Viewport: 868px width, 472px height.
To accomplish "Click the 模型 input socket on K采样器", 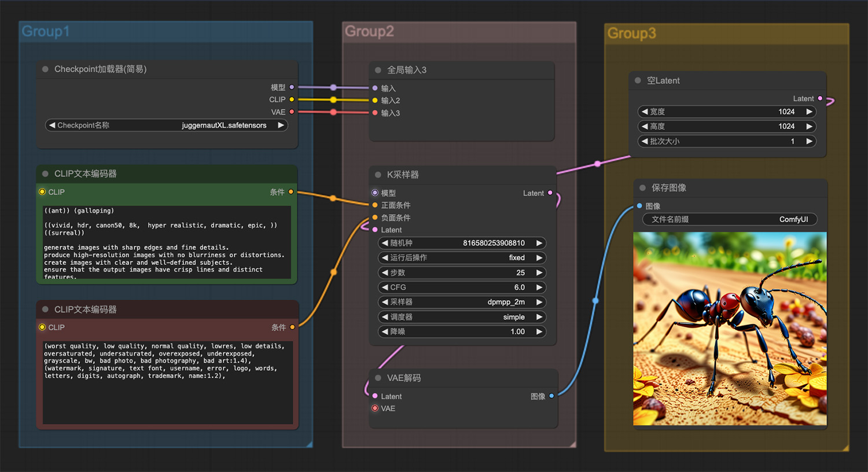I will [x=375, y=193].
